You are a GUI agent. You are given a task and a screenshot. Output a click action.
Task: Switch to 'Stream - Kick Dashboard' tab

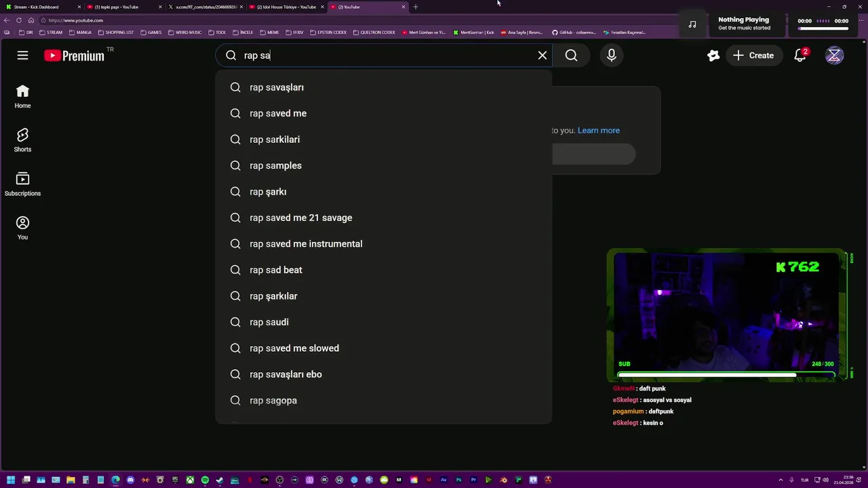(41, 7)
